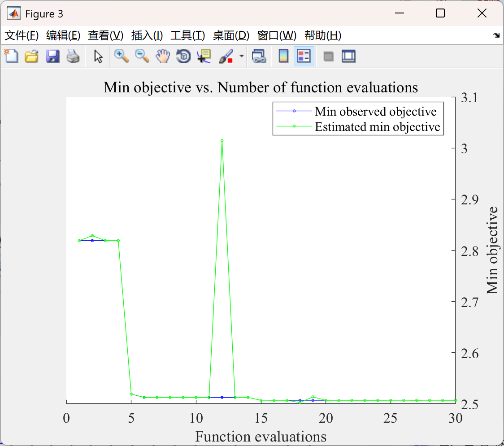Activate the Zoom In tool
The height and width of the screenshot is (446, 504).
(121, 56)
